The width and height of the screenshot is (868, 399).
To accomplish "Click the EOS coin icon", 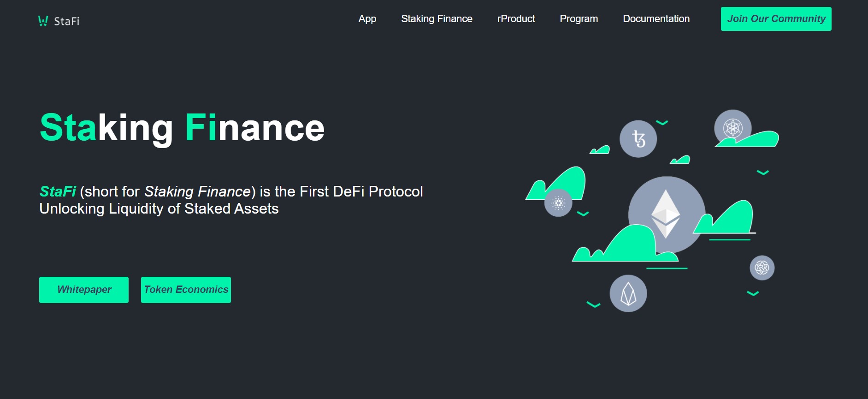I will [628, 293].
